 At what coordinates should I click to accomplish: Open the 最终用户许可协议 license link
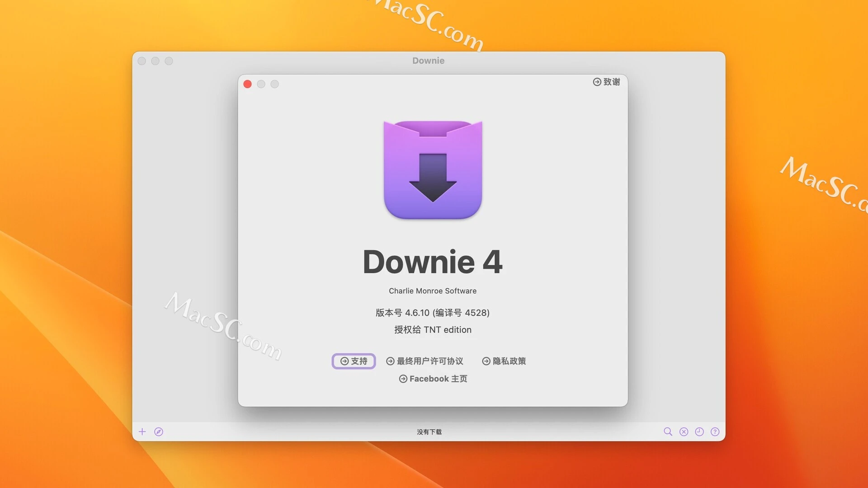(x=425, y=361)
